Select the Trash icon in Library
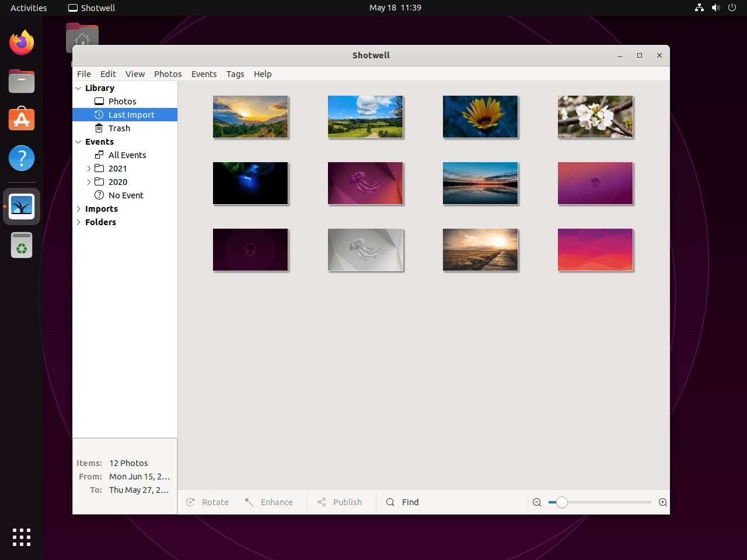 click(x=99, y=128)
